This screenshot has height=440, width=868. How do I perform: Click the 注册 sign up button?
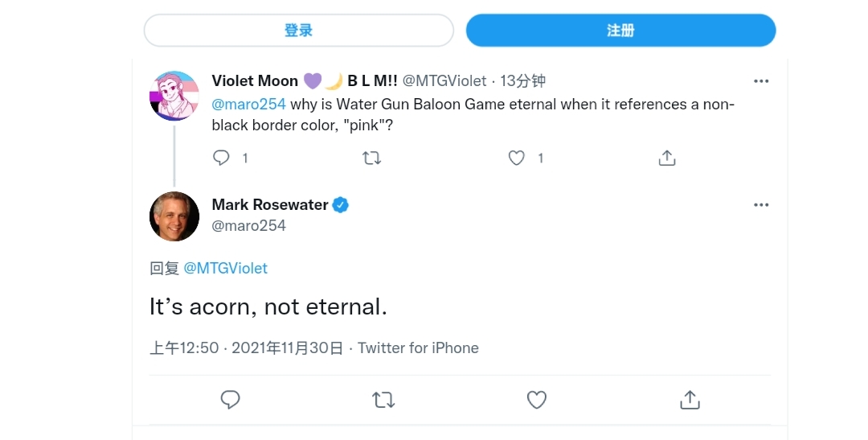coord(620,31)
